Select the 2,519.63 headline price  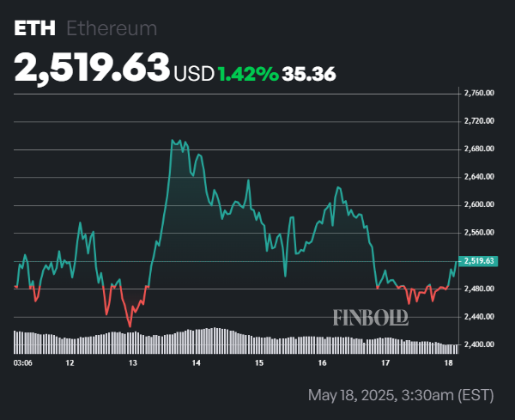[x=92, y=69]
